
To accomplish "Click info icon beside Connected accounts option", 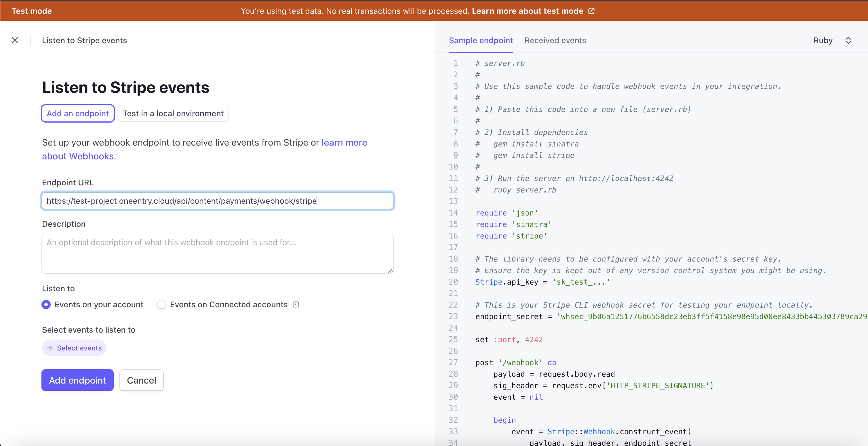I will (296, 304).
